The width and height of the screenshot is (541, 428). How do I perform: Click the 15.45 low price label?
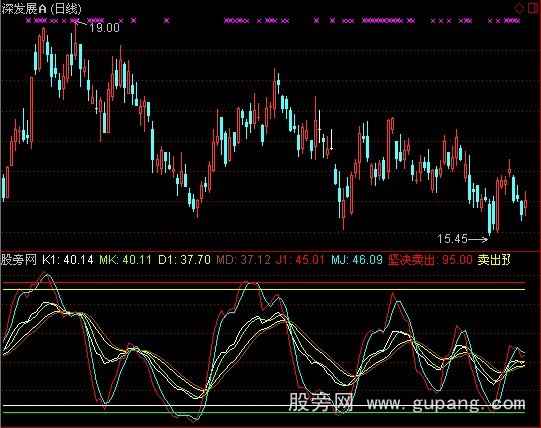click(452, 239)
